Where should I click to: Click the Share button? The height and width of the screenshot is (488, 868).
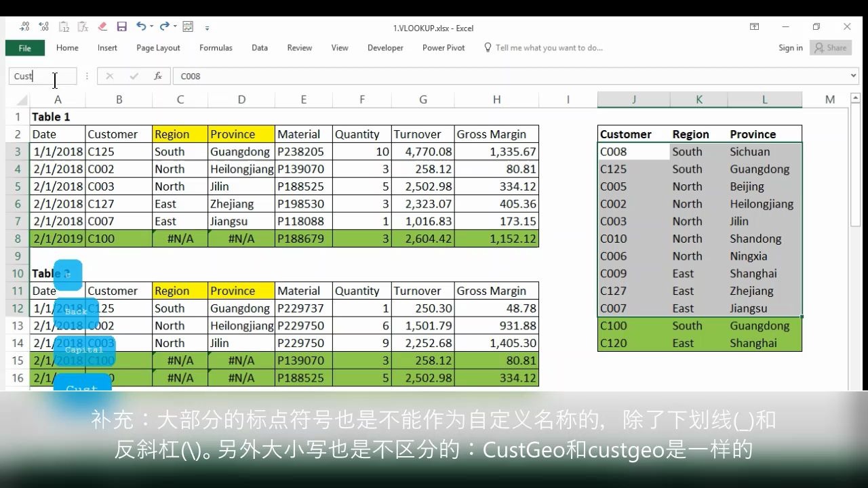830,47
